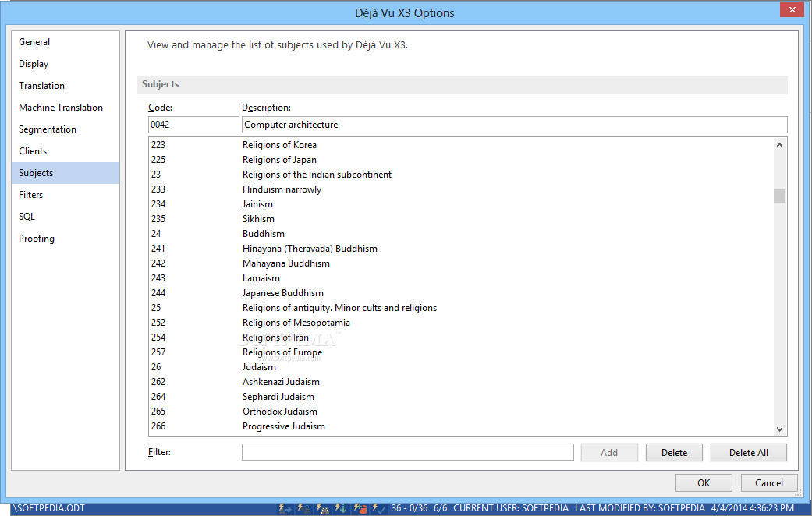Click the Delete button
The width and height of the screenshot is (812, 516).
(x=674, y=452)
